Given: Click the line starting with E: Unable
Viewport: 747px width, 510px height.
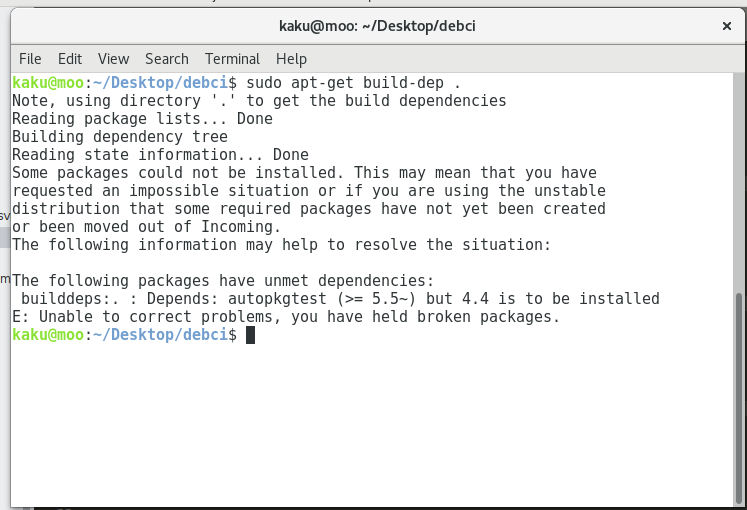Looking at the screenshot, I should pos(286,317).
